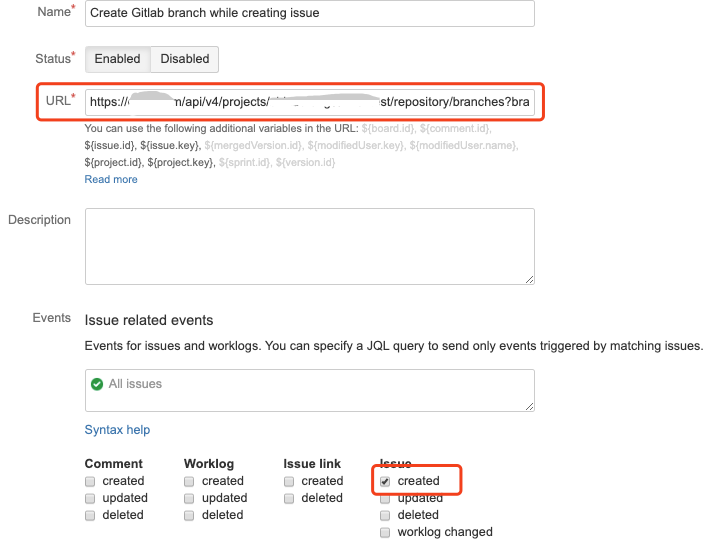Uncheck the Issue created checkbox
Screen dimensions: 728x559
pyautogui.click(x=386, y=481)
